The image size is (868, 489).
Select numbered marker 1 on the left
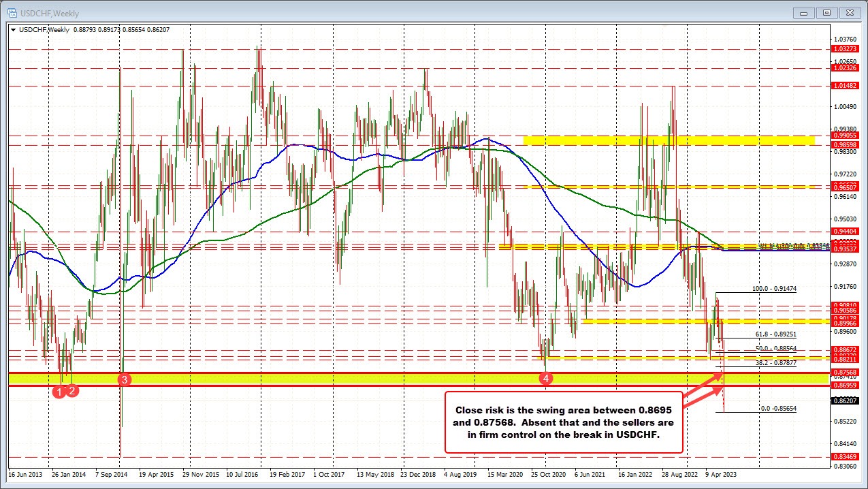(59, 392)
